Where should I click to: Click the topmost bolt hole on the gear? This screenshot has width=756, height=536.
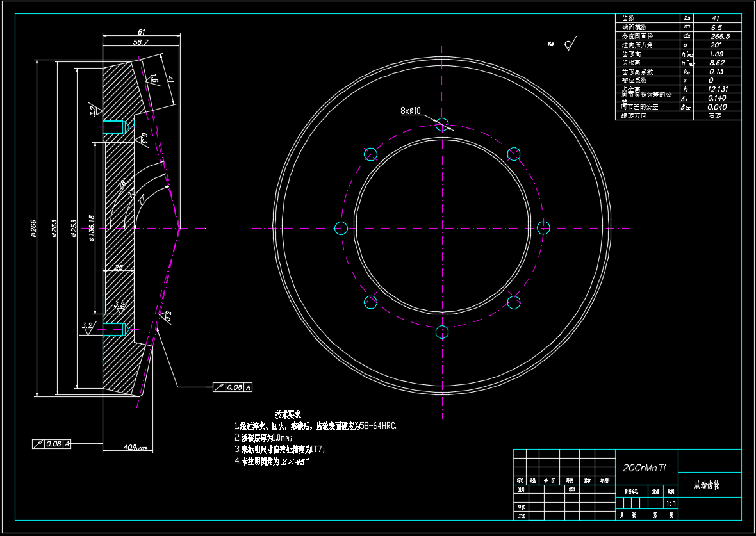tap(442, 124)
